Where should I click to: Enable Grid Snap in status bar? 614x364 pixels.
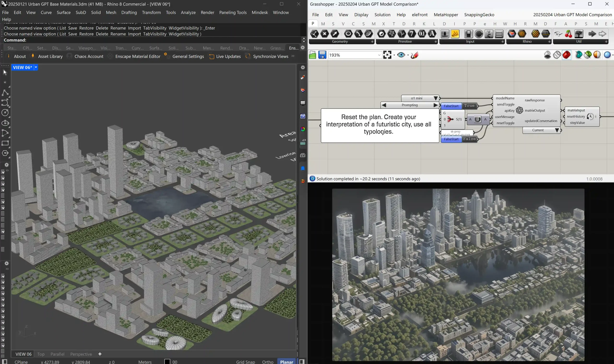click(245, 362)
